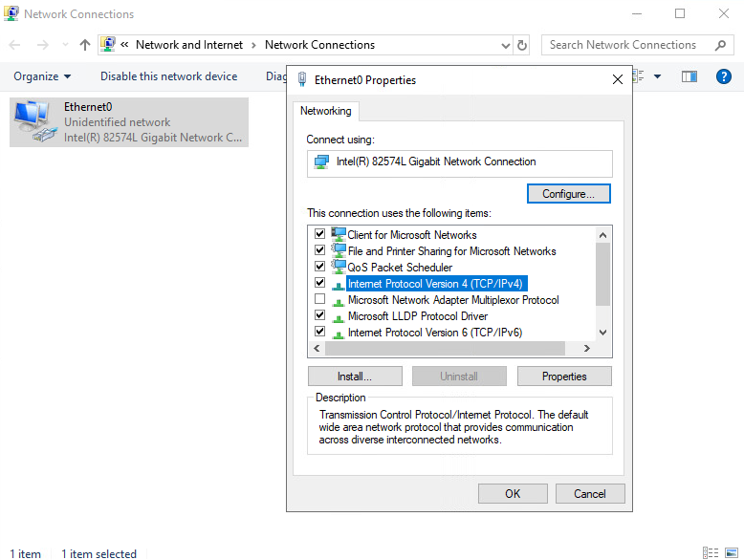Select File and Printer Sharing row text
The width and height of the screenshot is (744, 560).
[x=451, y=251]
